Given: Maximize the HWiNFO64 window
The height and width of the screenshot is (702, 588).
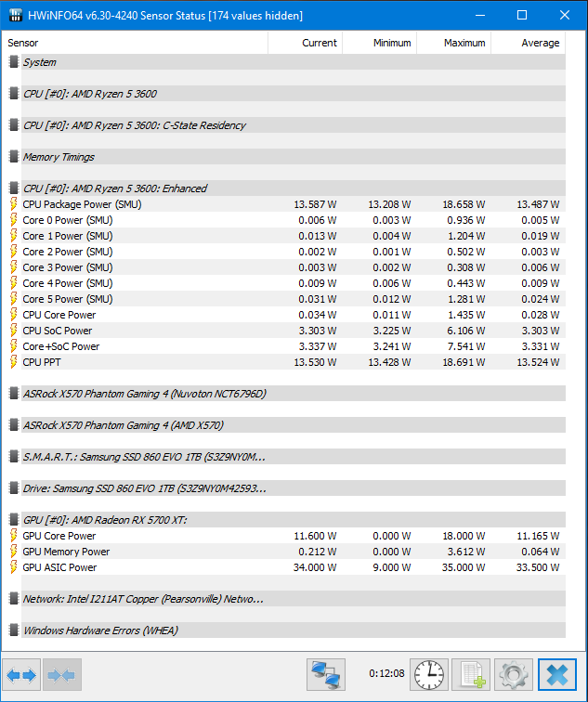Looking at the screenshot, I should coord(522,15).
